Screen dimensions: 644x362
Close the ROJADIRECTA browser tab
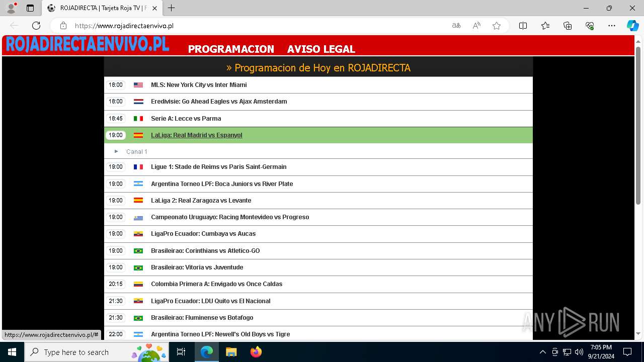tap(154, 8)
